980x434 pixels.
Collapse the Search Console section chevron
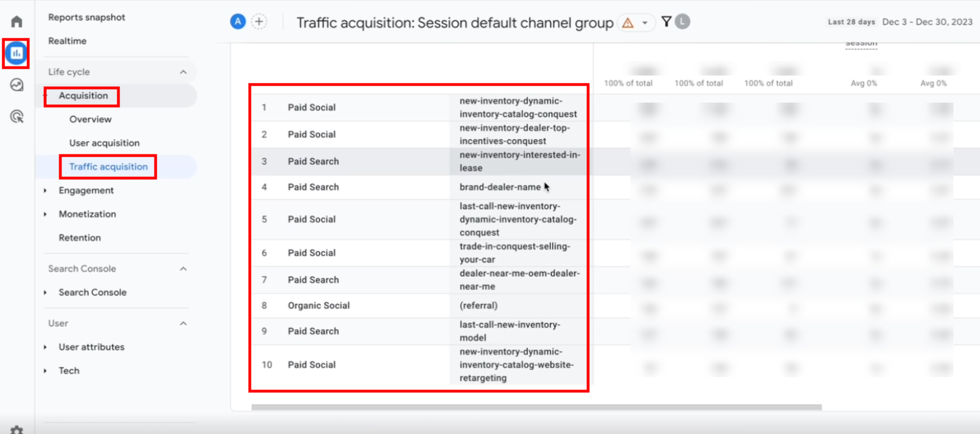click(183, 269)
